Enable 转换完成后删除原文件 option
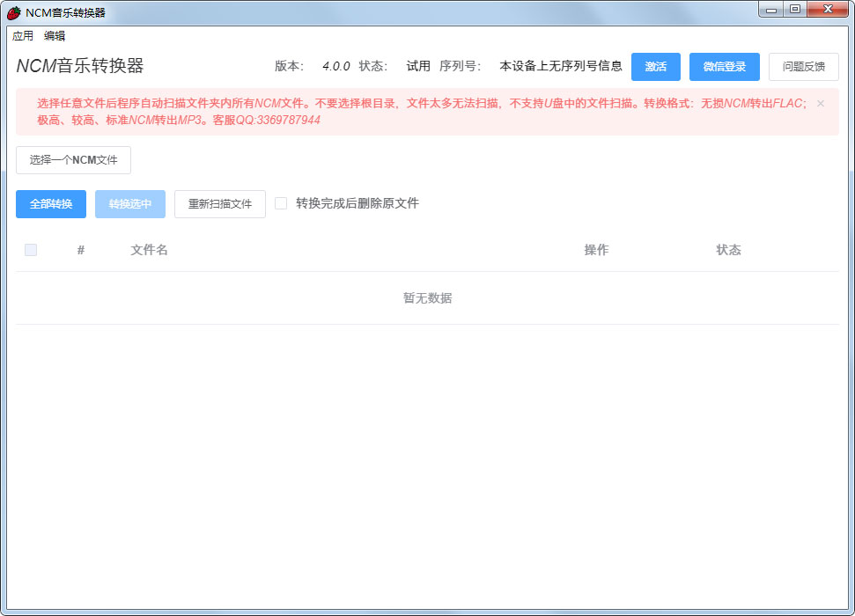This screenshot has height=616, width=855. tap(281, 202)
